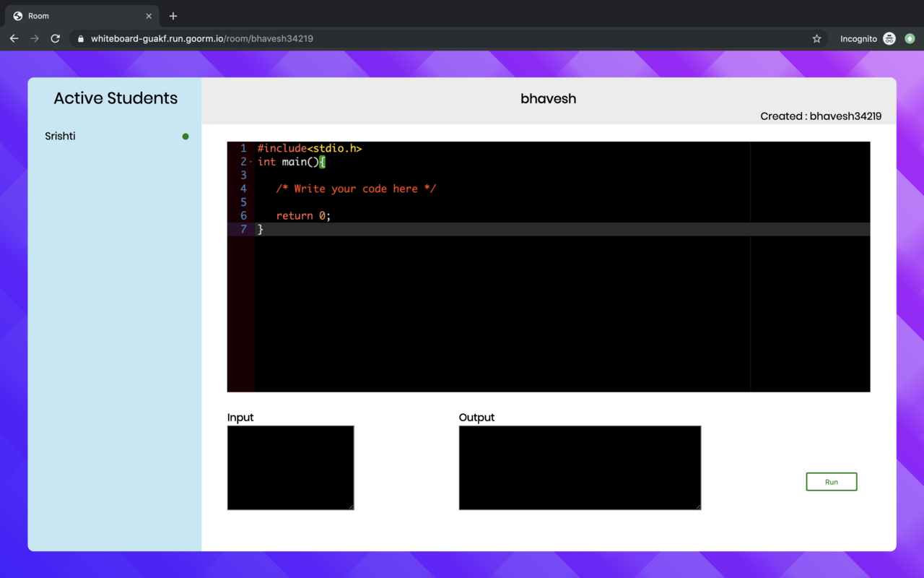Close the Room tab
Viewport: 924px width, 578px height.
149,16
